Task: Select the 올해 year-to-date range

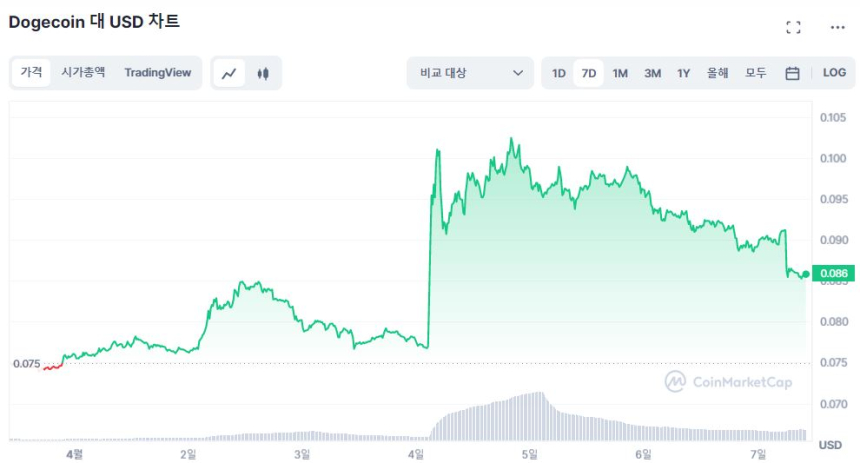Action: point(718,73)
